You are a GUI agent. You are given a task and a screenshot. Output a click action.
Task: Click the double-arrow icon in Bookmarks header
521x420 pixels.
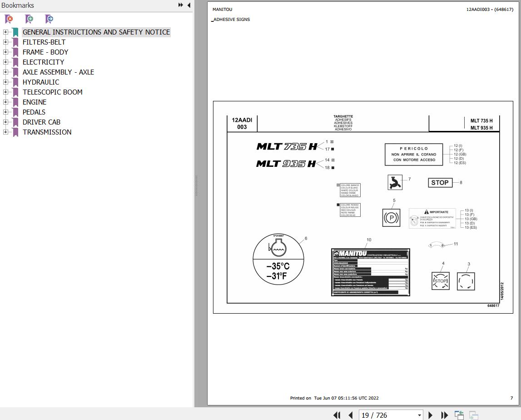click(x=181, y=5)
